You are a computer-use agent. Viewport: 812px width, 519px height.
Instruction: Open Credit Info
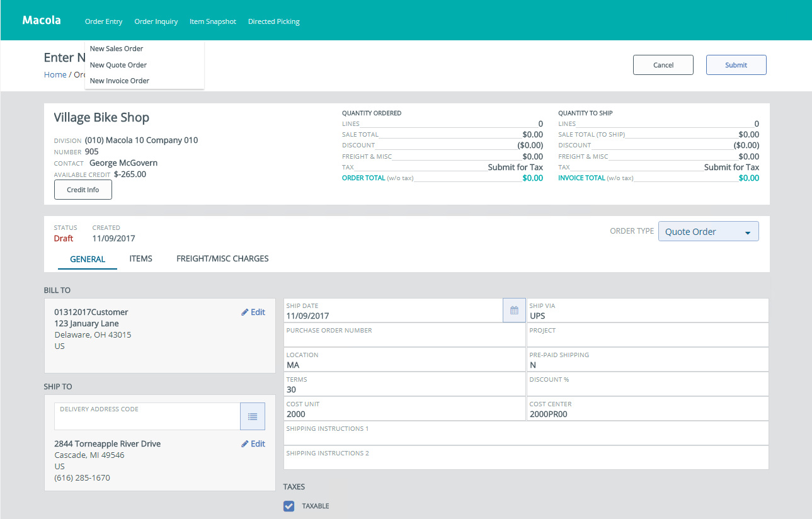83,190
